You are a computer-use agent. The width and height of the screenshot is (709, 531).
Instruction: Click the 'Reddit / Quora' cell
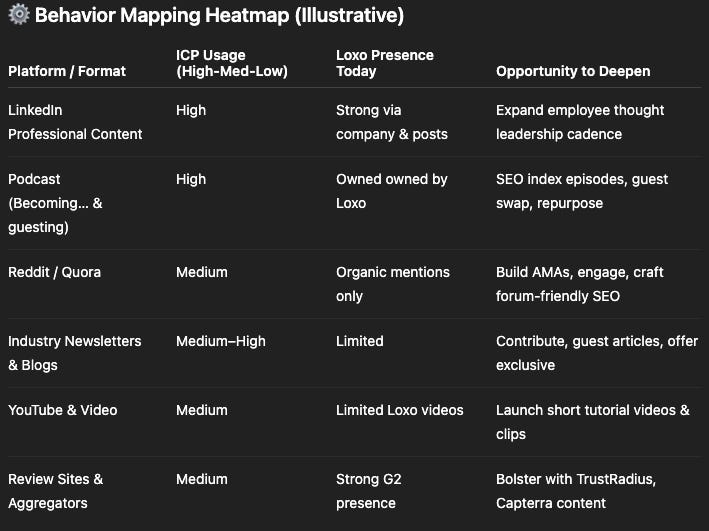[54, 272]
